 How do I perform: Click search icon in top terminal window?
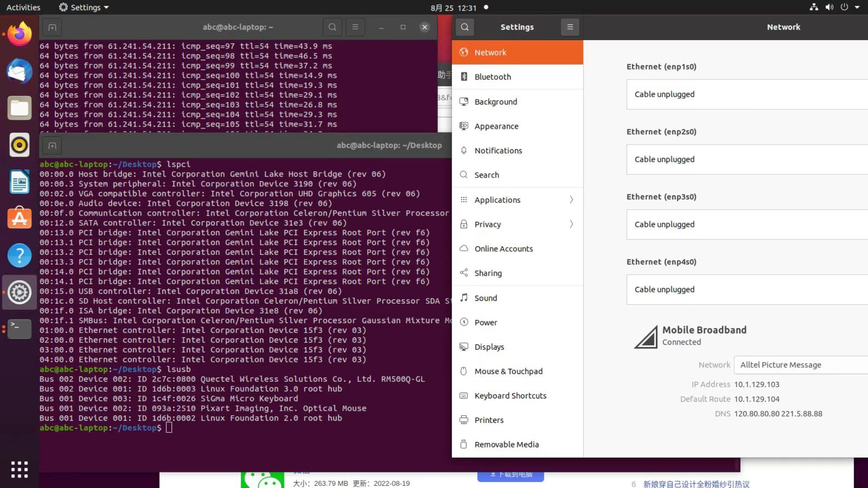332,27
